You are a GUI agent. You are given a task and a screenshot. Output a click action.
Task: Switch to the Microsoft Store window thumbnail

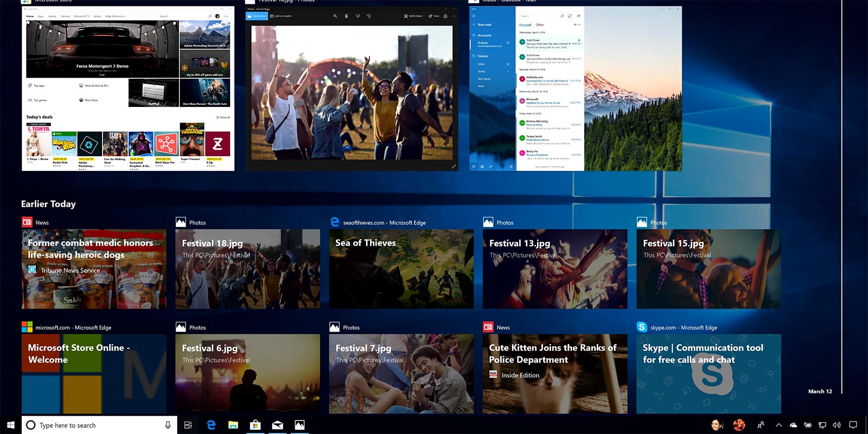coord(128,90)
